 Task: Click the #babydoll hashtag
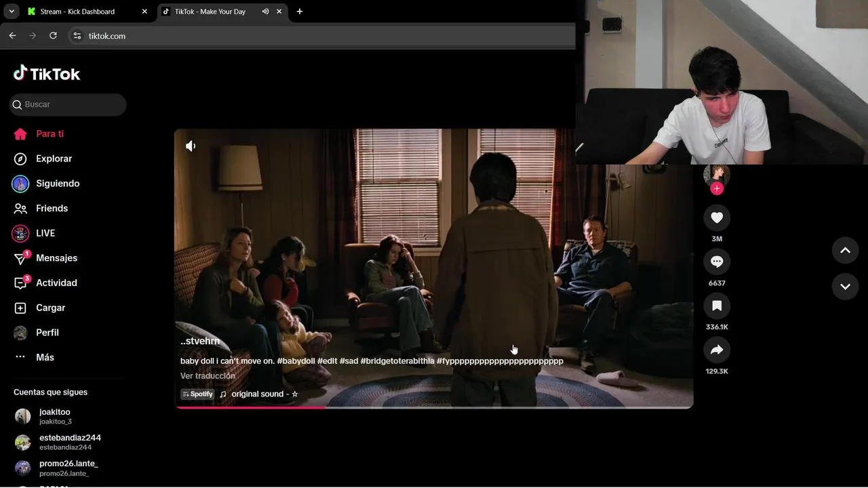pos(296,361)
